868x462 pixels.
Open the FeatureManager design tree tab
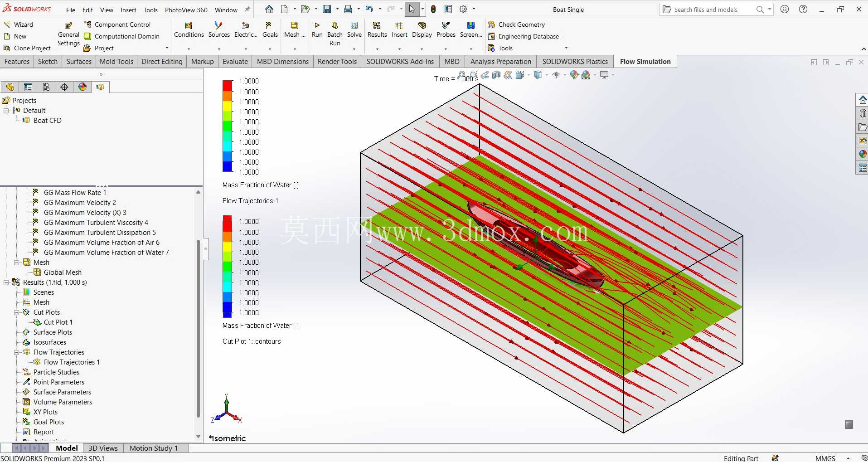(10, 87)
